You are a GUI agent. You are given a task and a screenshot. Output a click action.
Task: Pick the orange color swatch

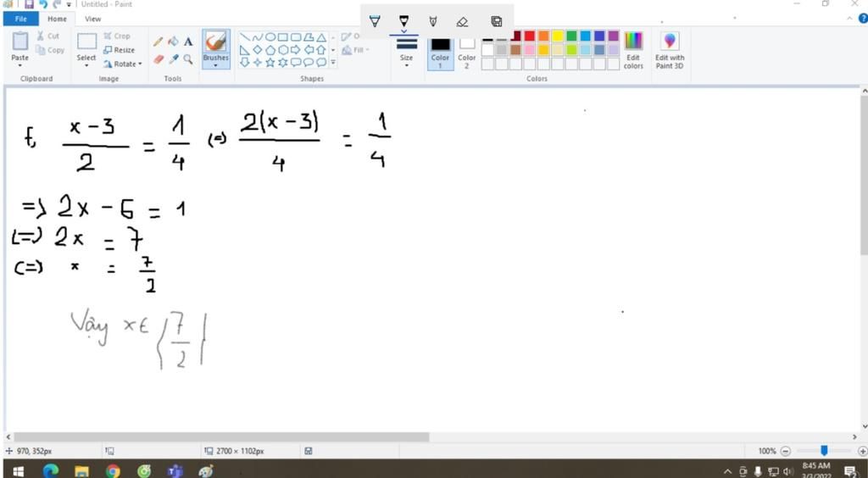click(x=543, y=36)
